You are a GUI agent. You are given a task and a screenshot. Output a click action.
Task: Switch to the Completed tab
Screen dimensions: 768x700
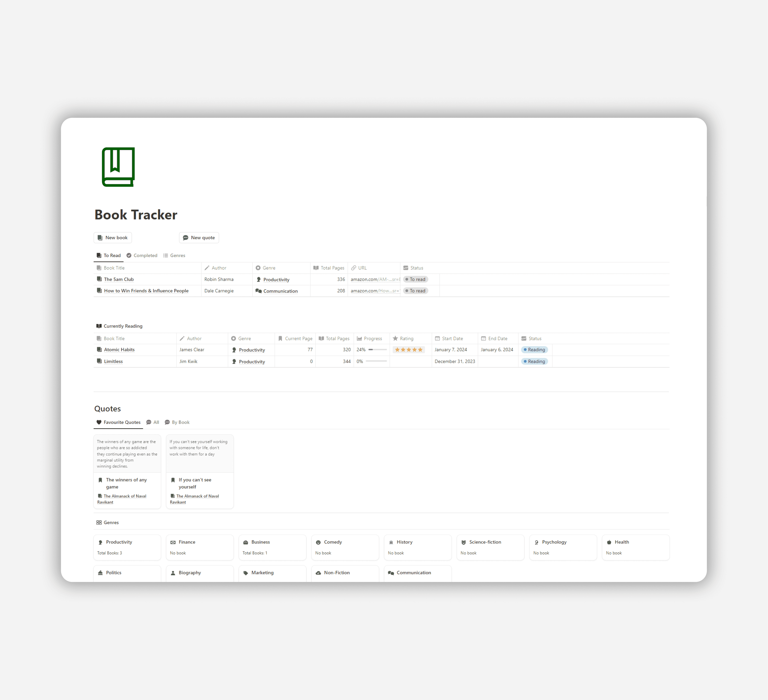tap(142, 255)
